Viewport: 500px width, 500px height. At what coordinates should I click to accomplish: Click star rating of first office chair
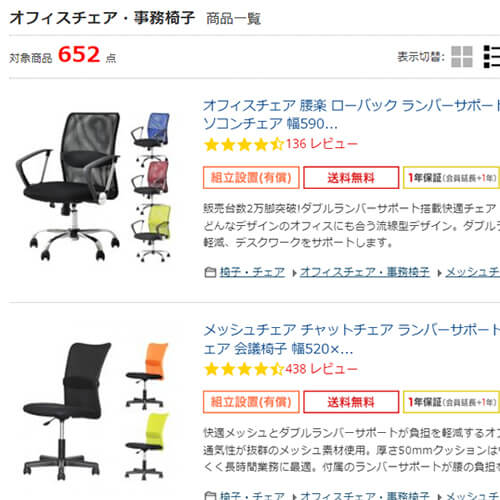click(x=244, y=145)
